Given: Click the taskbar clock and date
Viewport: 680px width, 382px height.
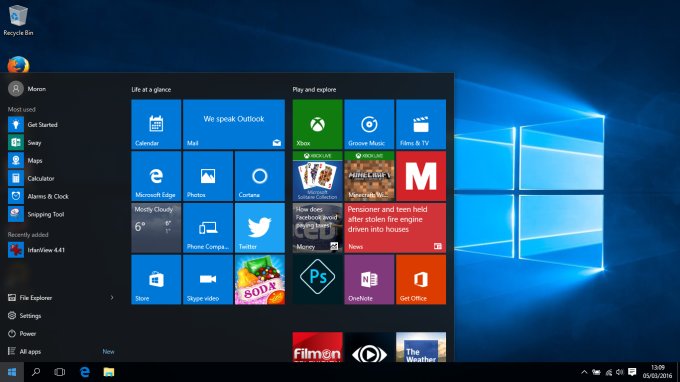Looking at the screenshot, I should [657, 372].
